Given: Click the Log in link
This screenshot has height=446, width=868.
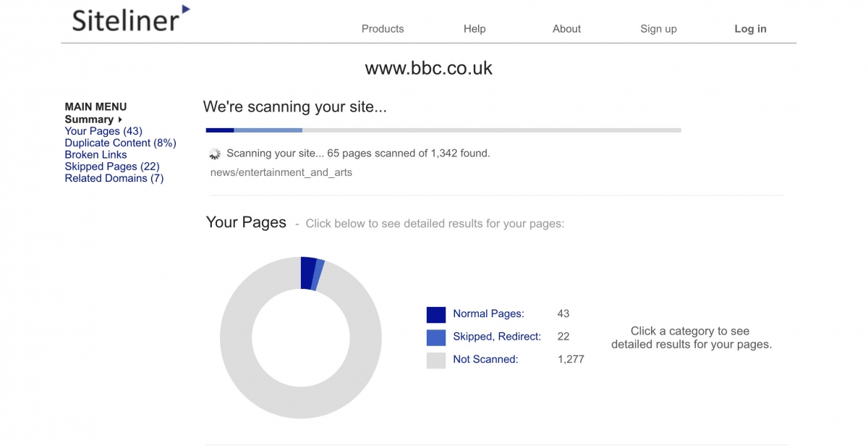Looking at the screenshot, I should point(750,29).
